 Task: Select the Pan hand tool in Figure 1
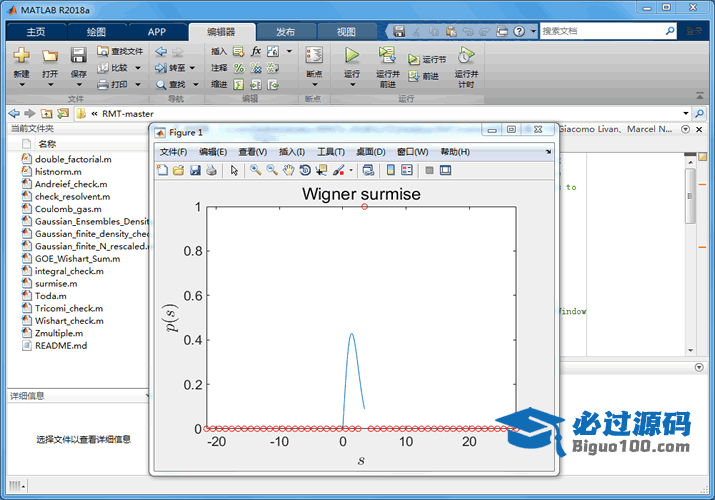tap(288, 170)
